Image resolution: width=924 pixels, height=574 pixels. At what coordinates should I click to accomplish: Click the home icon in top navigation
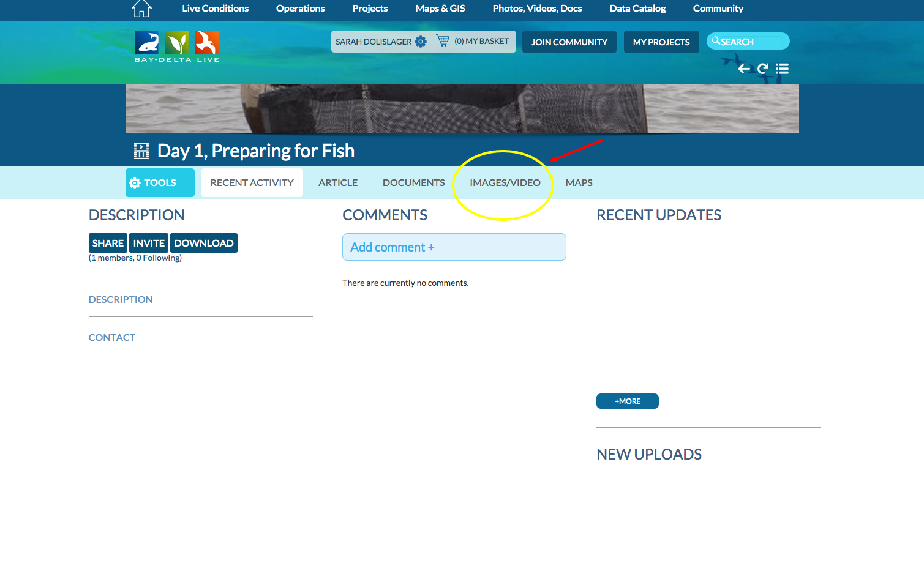[141, 9]
